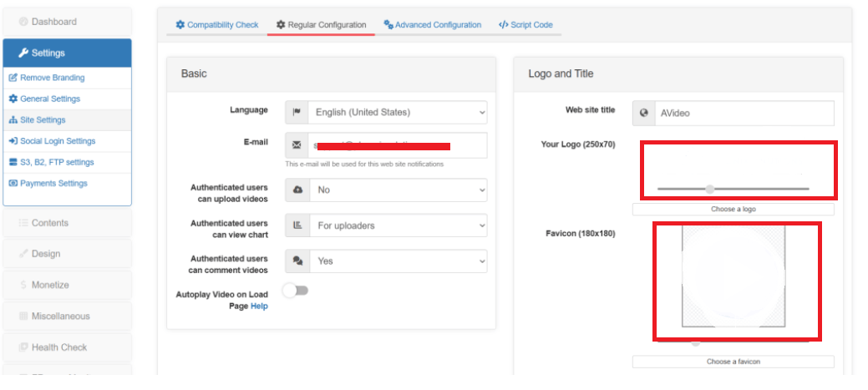Click the Dashboard sidebar icon
Image resolution: width=868 pixels, height=390 pixels.
click(23, 22)
